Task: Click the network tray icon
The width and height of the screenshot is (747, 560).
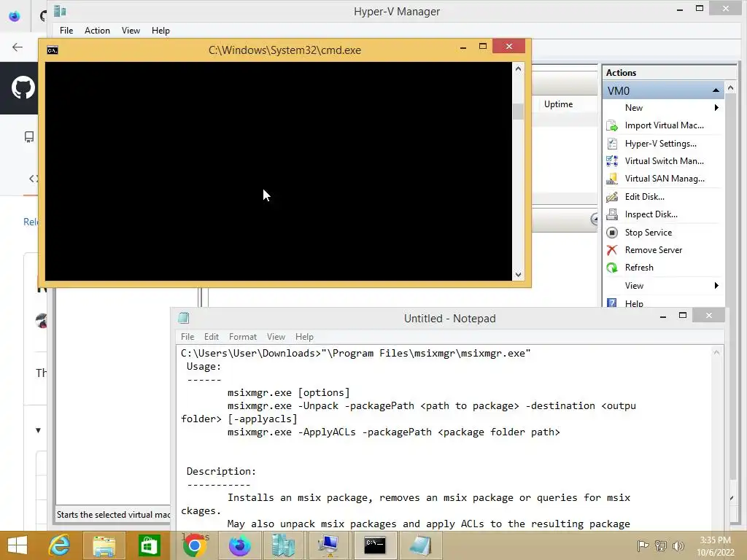Action: 661,545
